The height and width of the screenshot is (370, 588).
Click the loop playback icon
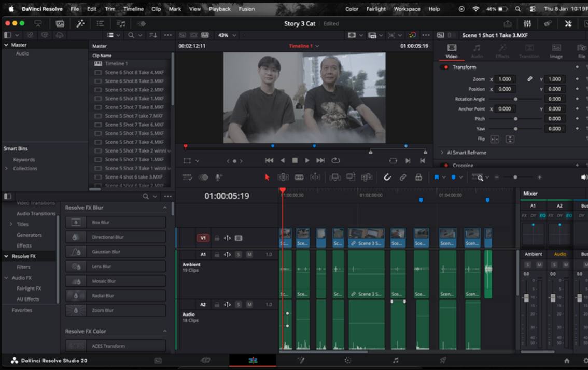[x=335, y=161]
